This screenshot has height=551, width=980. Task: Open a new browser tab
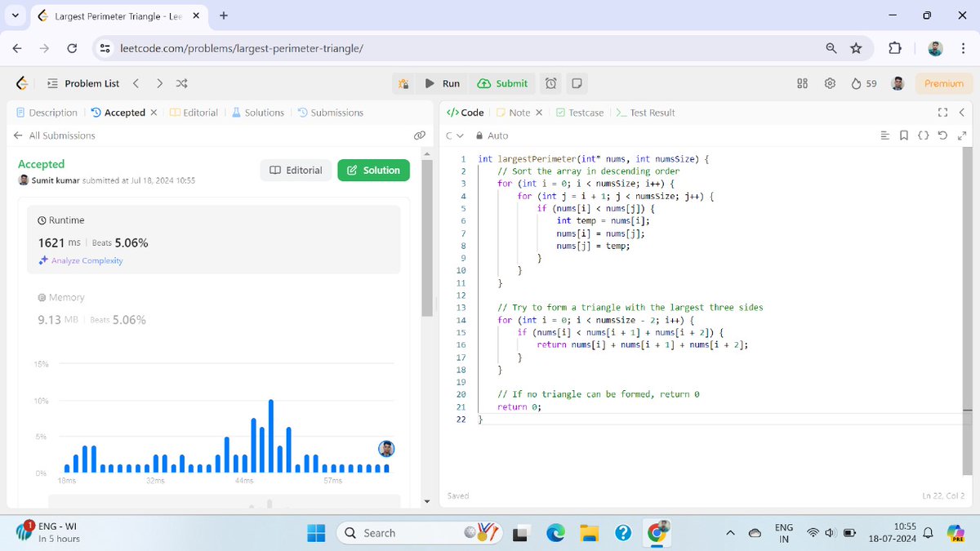[224, 16]
